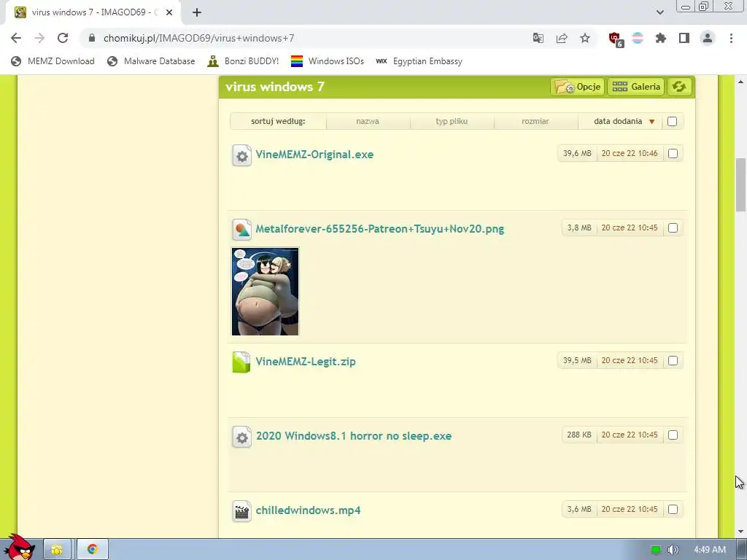Open the uBlock Origin extension icon
Image resolution: width=747 pixels, height=560 pixels.
[616, 39]
